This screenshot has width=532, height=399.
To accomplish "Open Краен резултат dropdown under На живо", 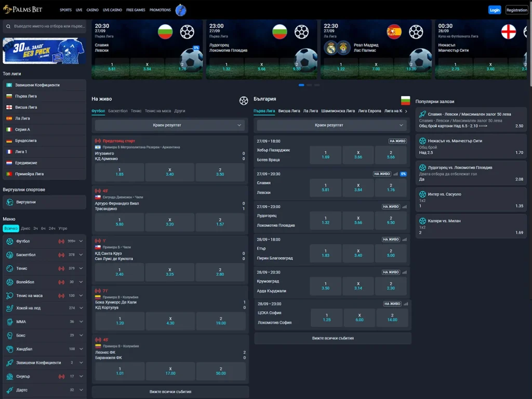I will (x=170, y=125).
